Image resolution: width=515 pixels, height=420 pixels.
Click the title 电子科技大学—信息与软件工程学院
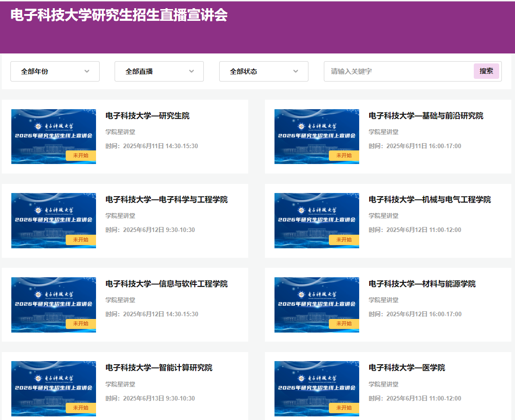[167, 284]
